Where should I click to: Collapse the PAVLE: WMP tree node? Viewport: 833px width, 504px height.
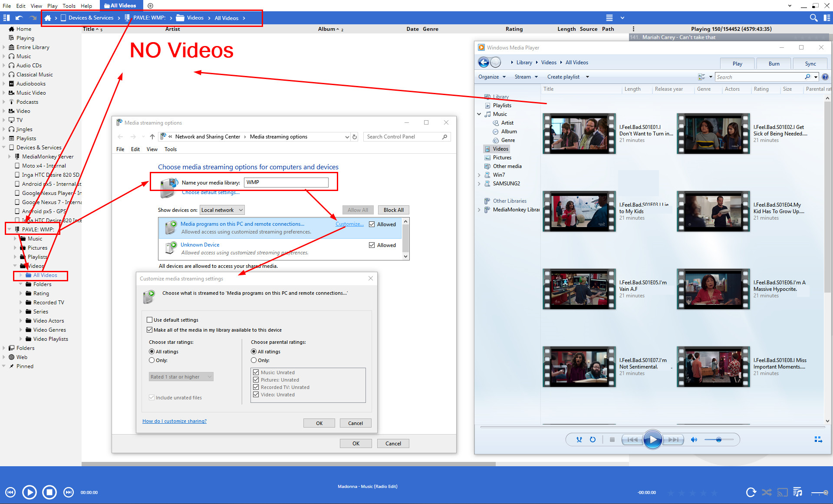[10, 229]
